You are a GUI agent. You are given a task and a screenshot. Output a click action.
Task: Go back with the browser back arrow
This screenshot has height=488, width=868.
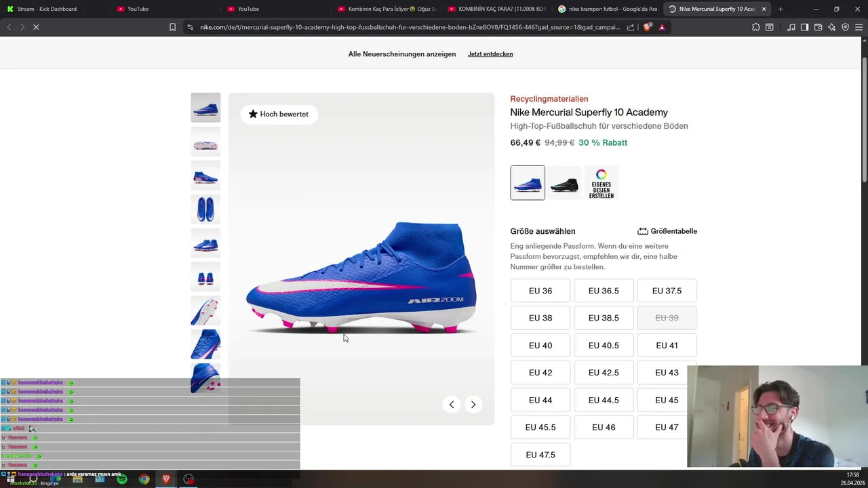9,27
